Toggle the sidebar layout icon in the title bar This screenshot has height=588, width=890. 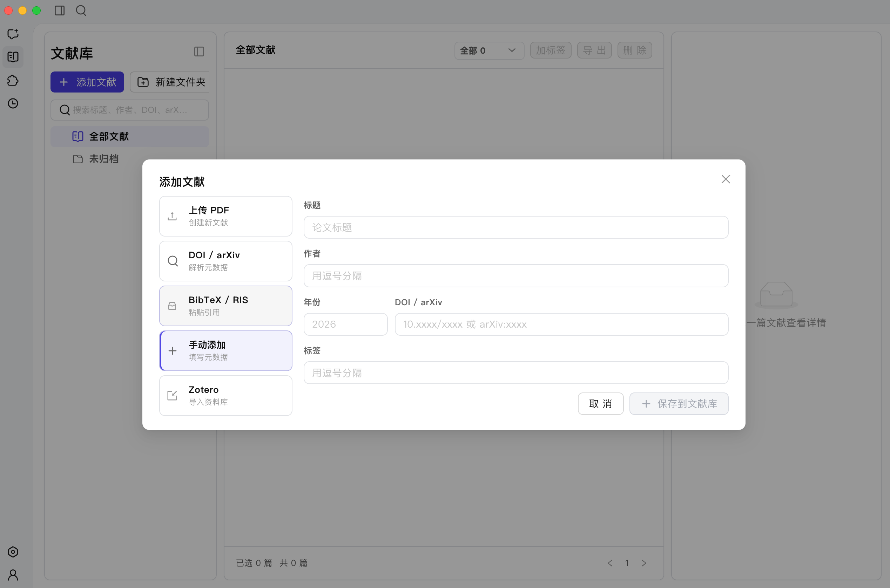click(60, 11)
